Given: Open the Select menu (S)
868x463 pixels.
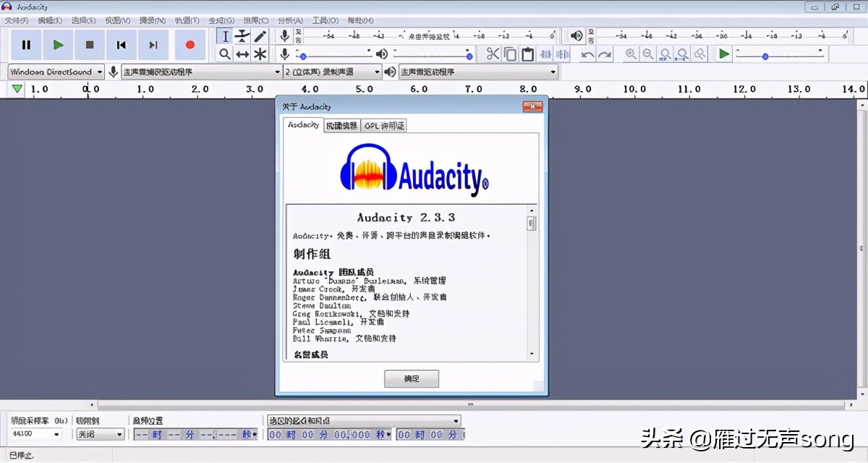Looking at the screenshot, I should [83, 20].
